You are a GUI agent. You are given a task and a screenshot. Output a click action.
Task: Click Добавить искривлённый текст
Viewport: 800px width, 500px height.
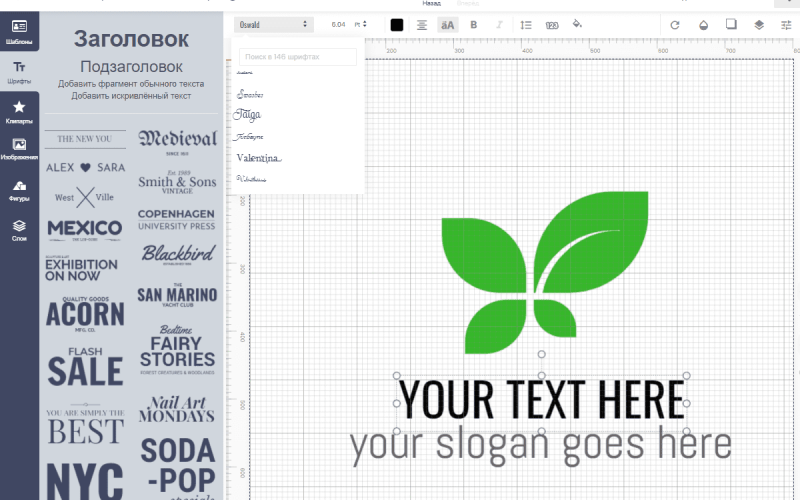click(x=131, y=96)
